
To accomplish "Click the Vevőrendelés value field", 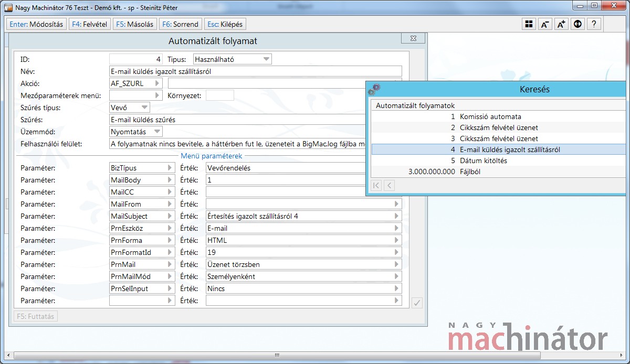I will point(286,168).
